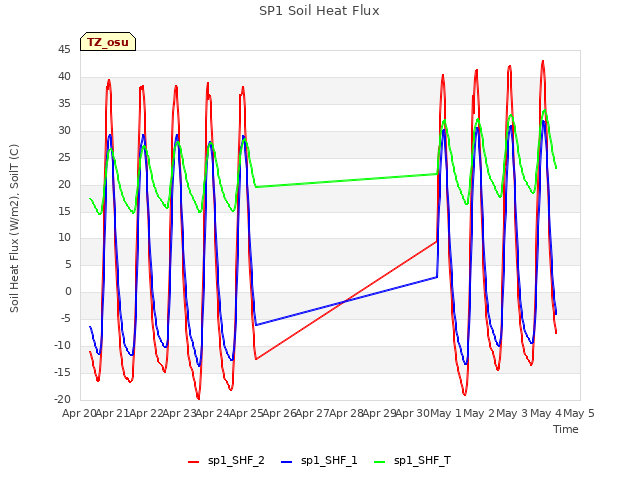Click the Apr 23 x-axis tick label
640x480 pixels.
tap(180, 413)
